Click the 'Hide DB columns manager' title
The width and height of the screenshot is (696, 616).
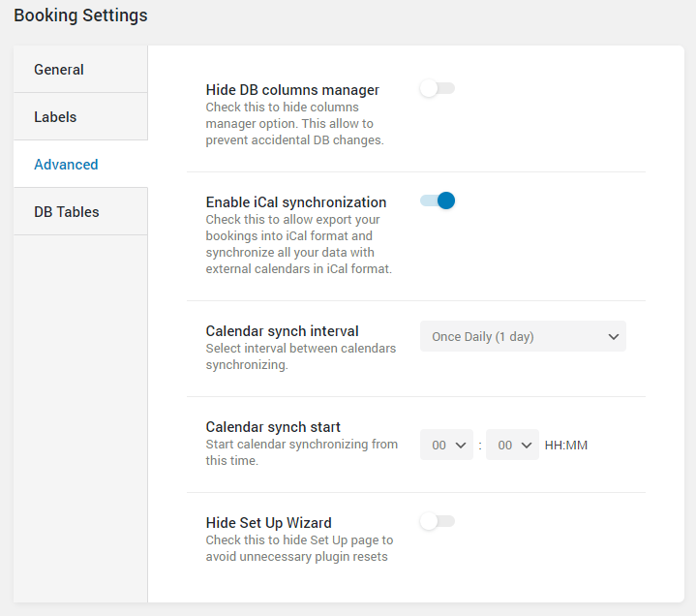click(292, 90)
